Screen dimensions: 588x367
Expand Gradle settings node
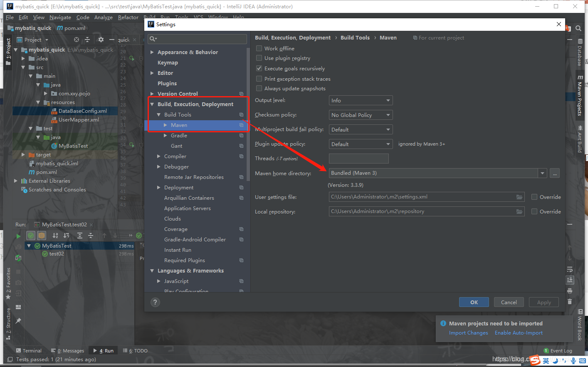166,136
